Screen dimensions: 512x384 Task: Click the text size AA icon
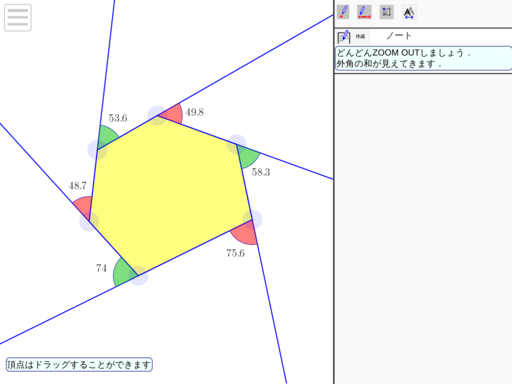(x=409, y=12)
